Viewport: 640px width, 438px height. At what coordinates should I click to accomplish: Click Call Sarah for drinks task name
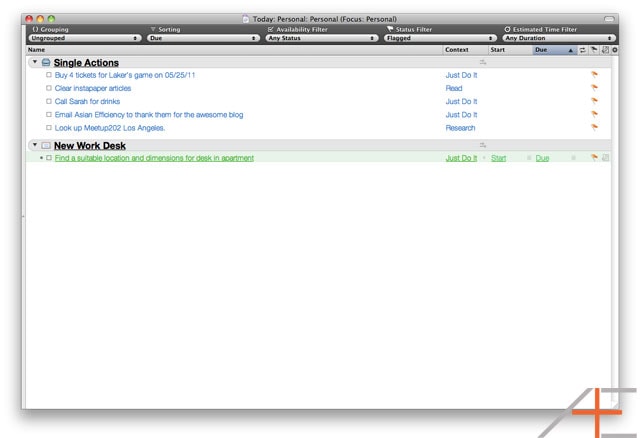(x=87, y=101)
